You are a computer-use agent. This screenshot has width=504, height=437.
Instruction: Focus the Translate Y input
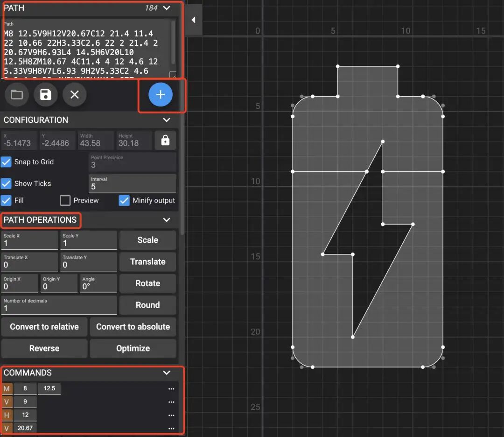click(89, 262)
